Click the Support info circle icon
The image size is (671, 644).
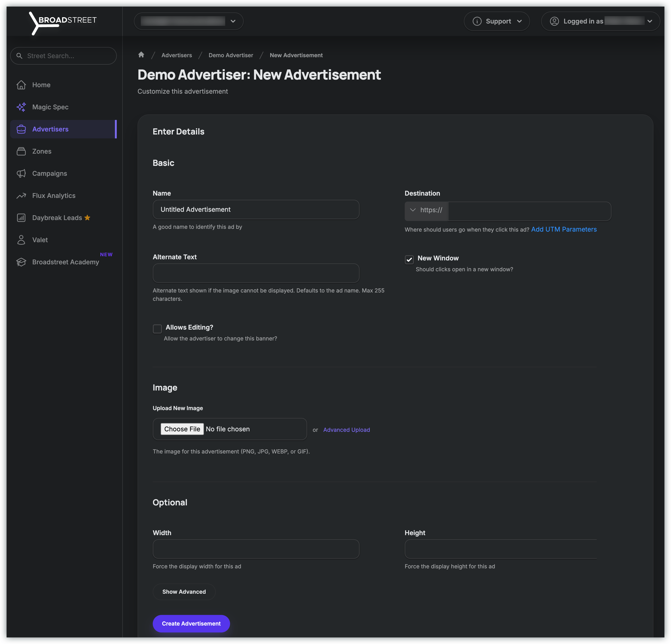(477, 21)
